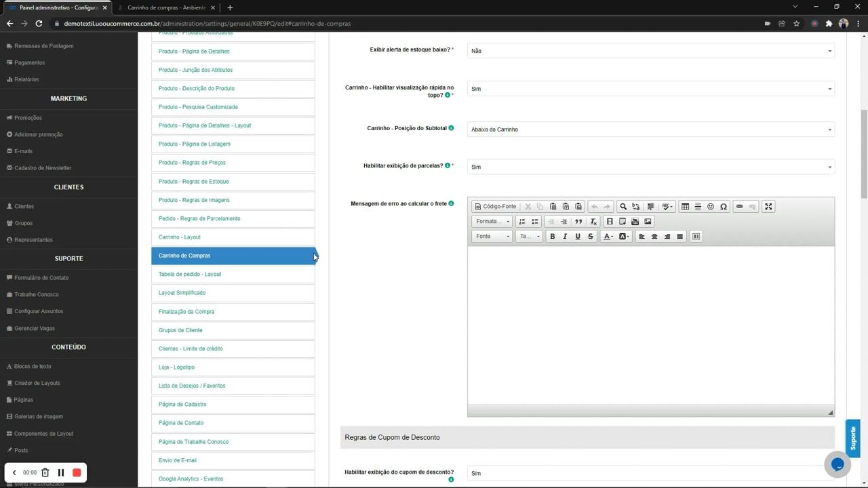Open the text color picker A dropdown
Screen dimensions: 868x488
pyautogui.click(x=608, y=236)
